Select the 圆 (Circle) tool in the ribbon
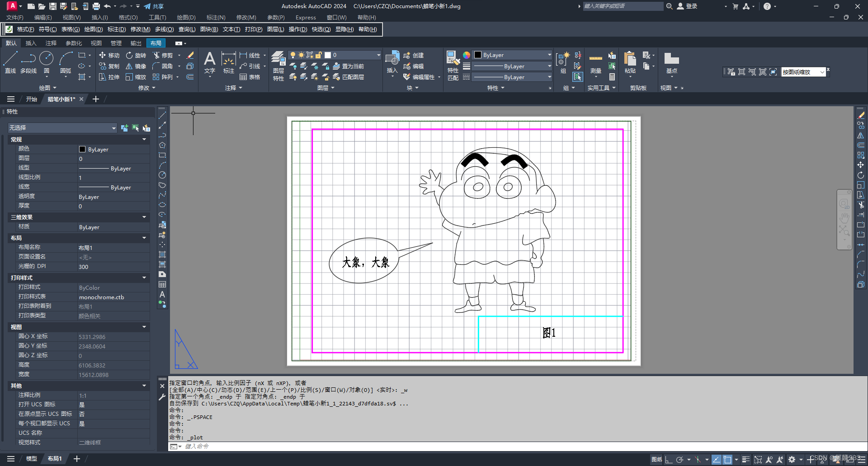Image resolution: width=868 pixels, height=466 pixels. pyautogui.click(x=47, y=62)
